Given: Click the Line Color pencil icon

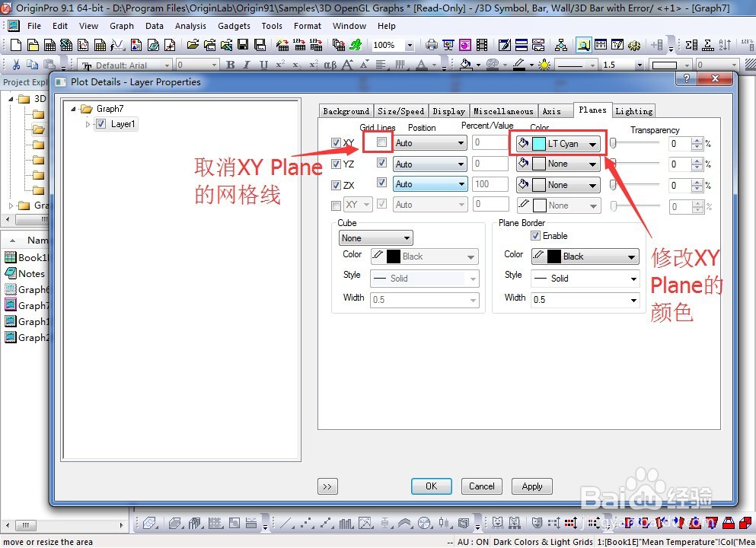Looking at the screenshot, I should [x=518, y=65].
